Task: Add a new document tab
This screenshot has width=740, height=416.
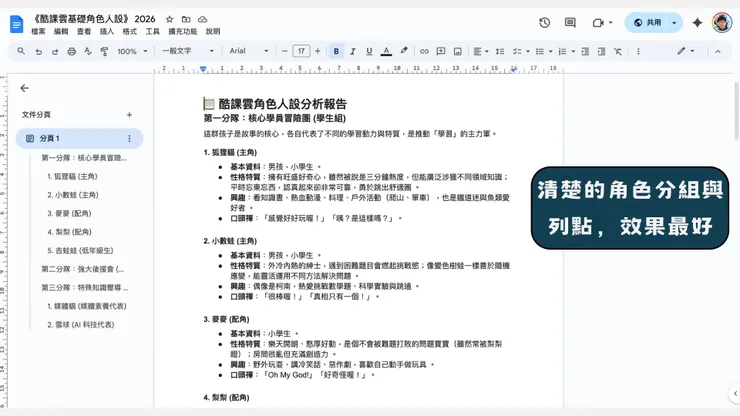Action: coord(129,115)
